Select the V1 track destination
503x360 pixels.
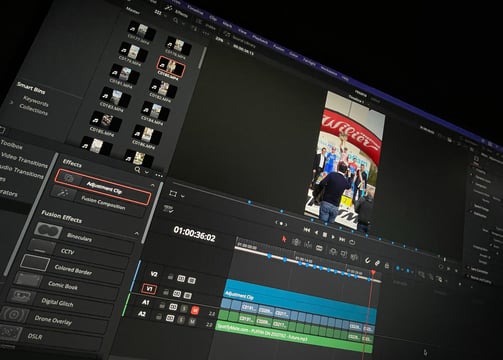click(149, 289)
